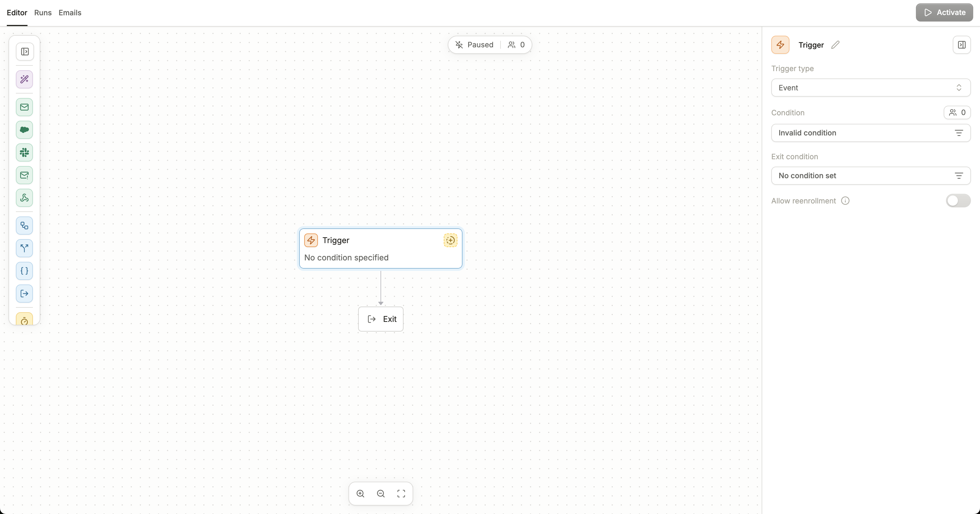Toggle Allow reenrollment on
This screenshot has width=980, height=514.
(x=957, y=200)
